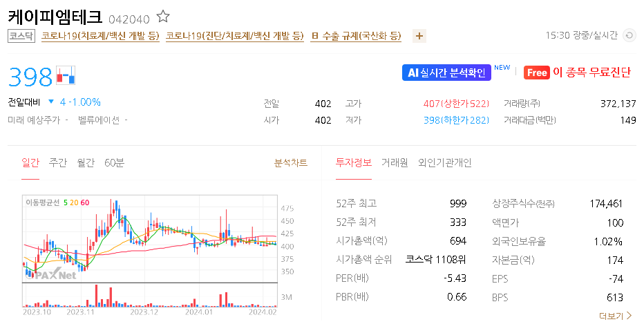
Task: Click the 15:30 장중/실시간 timestamp
Action: [x=582, y=36]
